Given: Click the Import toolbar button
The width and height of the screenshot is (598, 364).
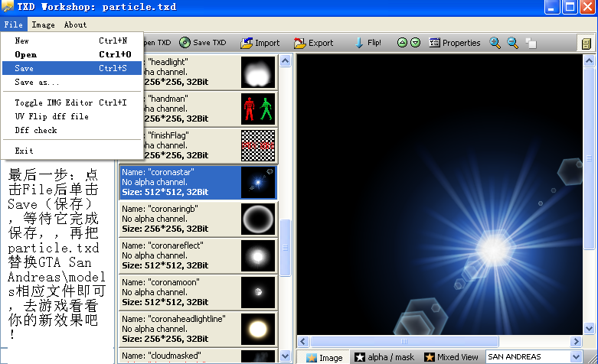Looking at the screenshot, I should point(260,43).
